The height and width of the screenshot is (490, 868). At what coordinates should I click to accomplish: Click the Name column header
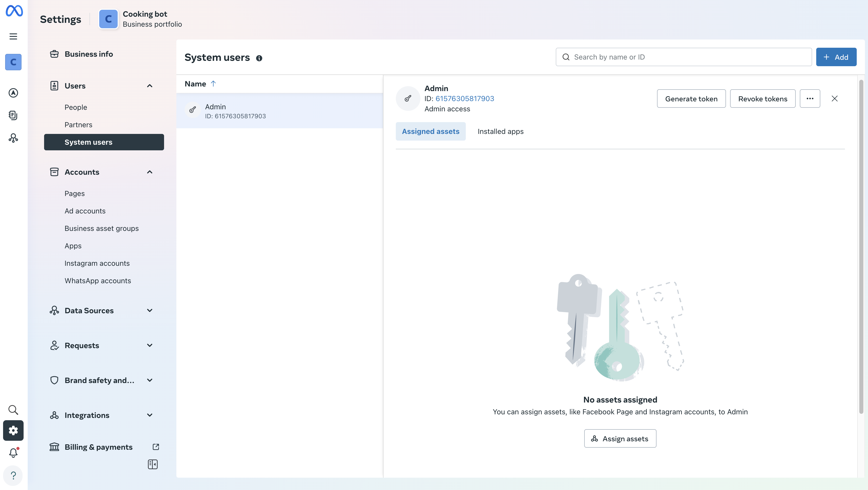pos(195,84)
